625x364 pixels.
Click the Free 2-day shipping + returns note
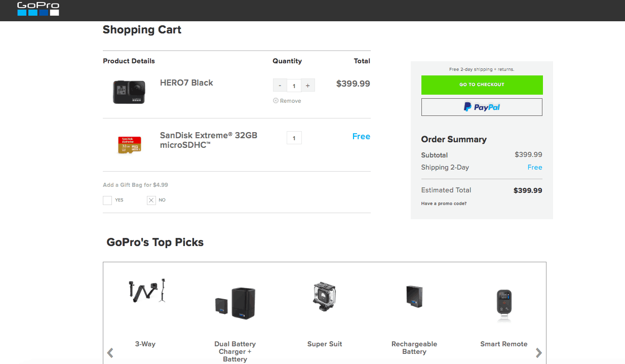[482, 69]
